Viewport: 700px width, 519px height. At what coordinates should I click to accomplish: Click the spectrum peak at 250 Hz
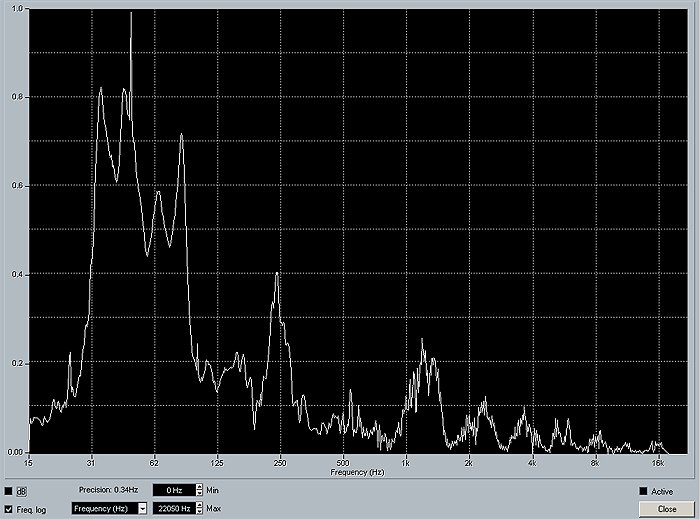click(277, 273)
